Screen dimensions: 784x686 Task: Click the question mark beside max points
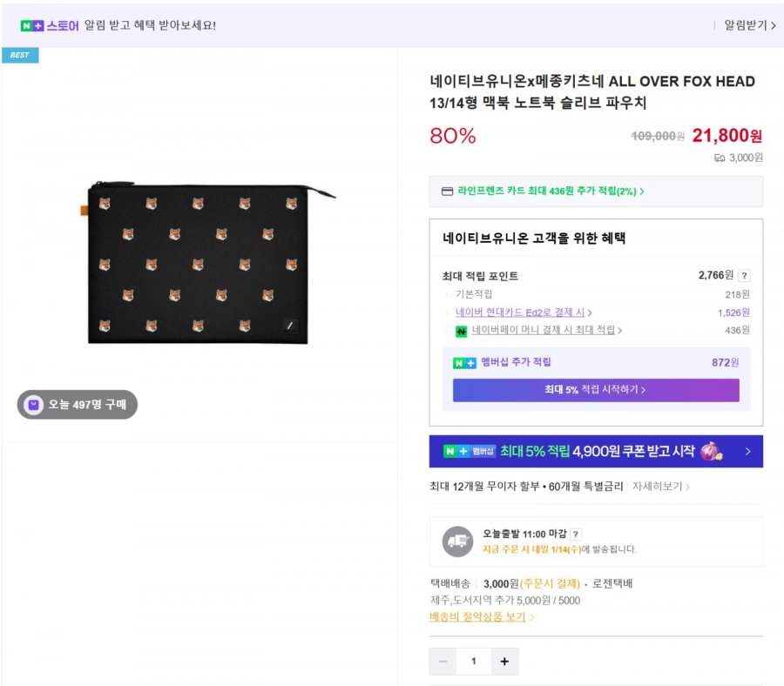(744, 276)
